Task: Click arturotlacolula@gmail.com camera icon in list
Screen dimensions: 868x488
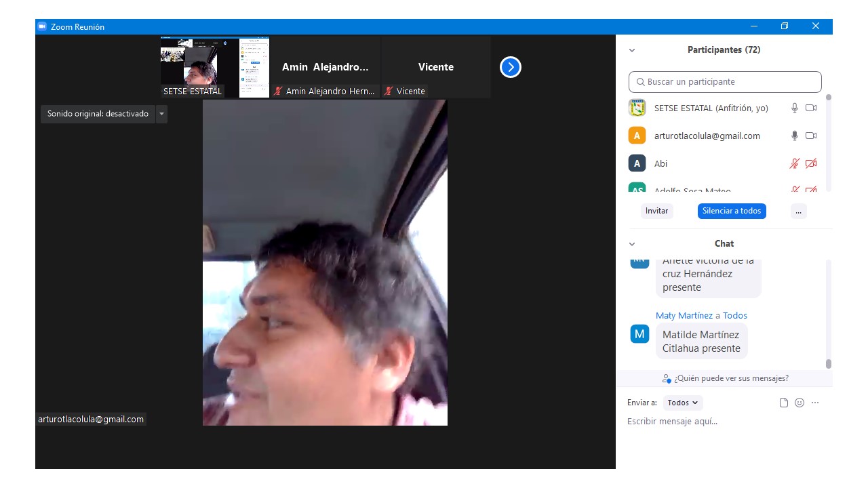Action: 811,136
